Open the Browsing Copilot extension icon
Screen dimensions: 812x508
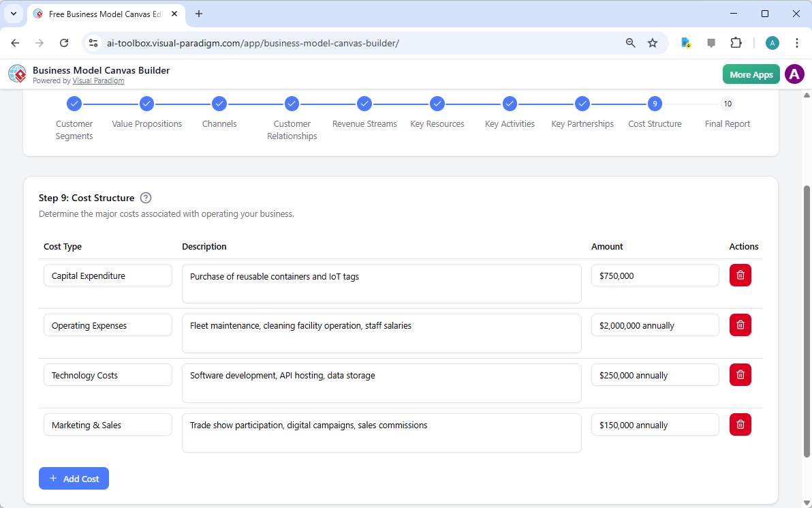tap(685, 42)
